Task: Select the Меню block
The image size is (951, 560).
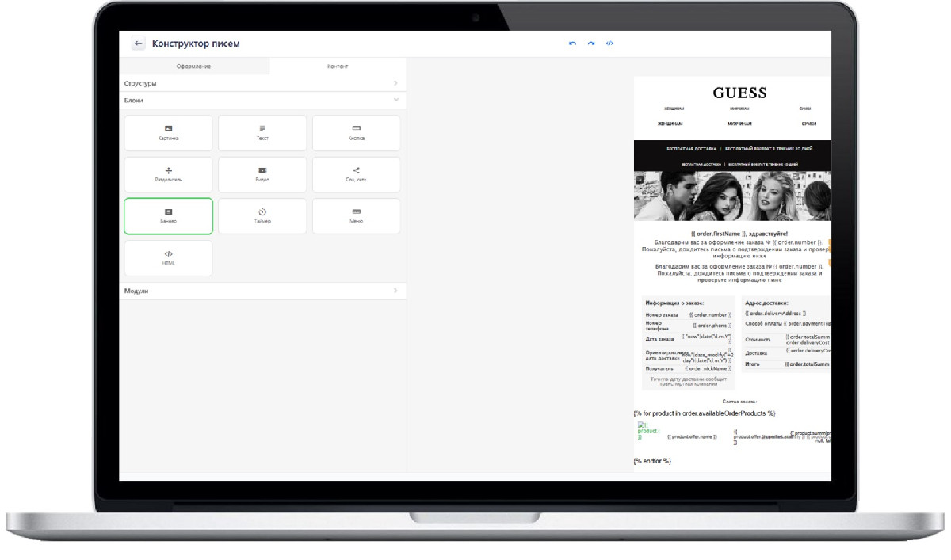Action: (356, 216)
